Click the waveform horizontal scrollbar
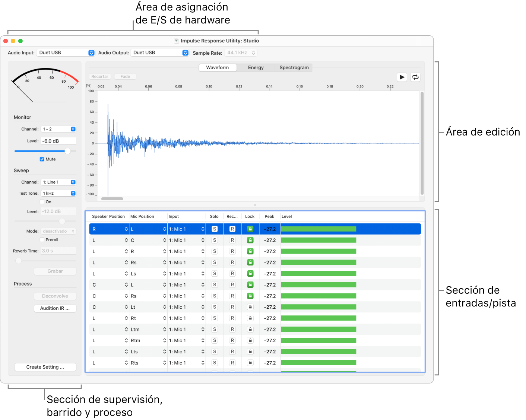This screenshot has height=420, width=526. [x=112, y=199]
